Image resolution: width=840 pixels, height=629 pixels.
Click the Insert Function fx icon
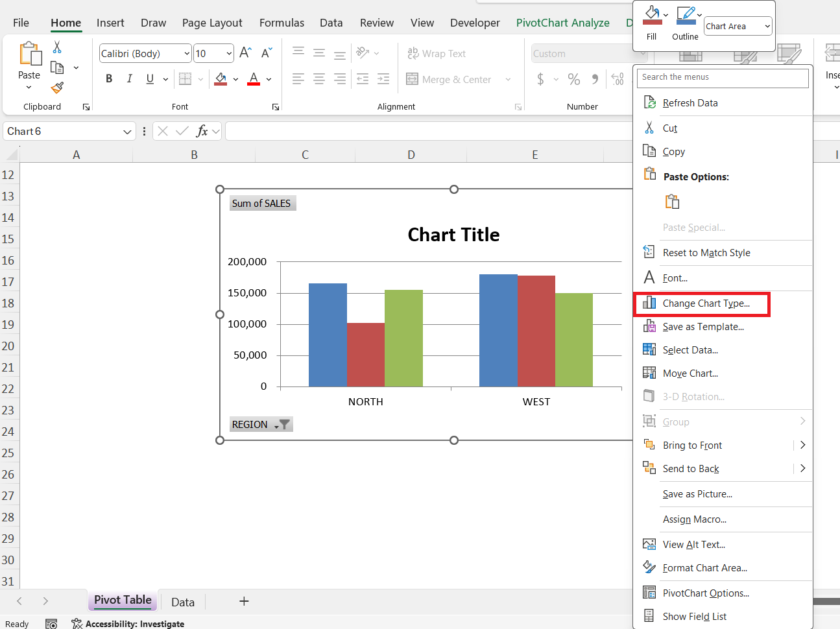202,132
